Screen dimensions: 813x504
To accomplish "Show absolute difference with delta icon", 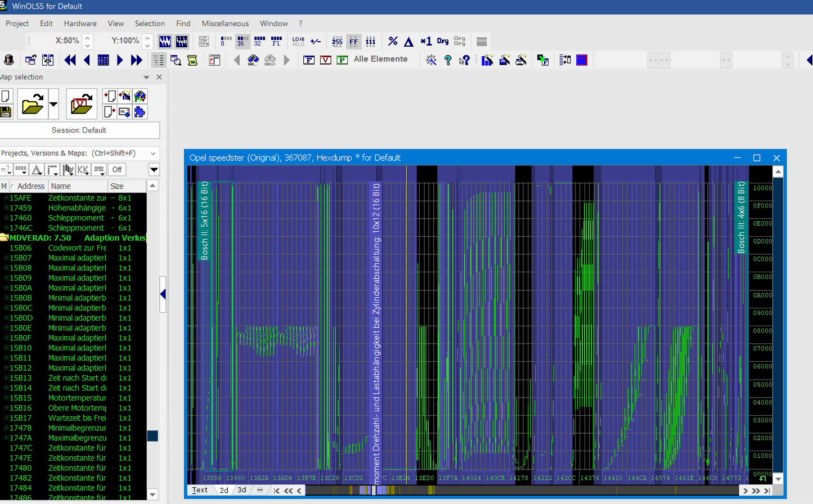I will (409, 42).
